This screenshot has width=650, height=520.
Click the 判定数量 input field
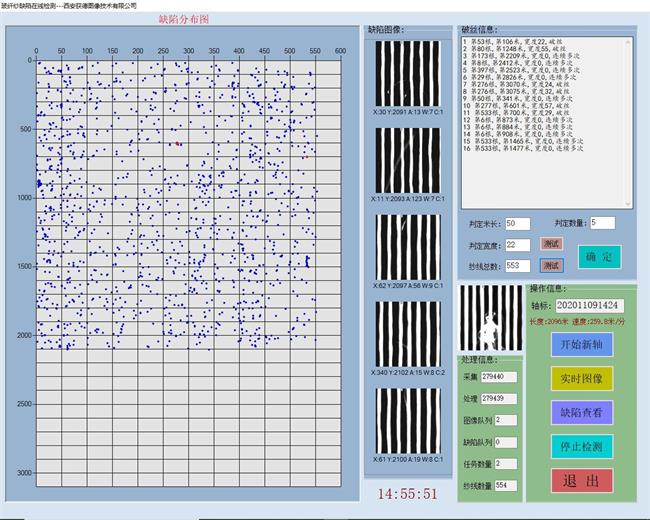603,222
